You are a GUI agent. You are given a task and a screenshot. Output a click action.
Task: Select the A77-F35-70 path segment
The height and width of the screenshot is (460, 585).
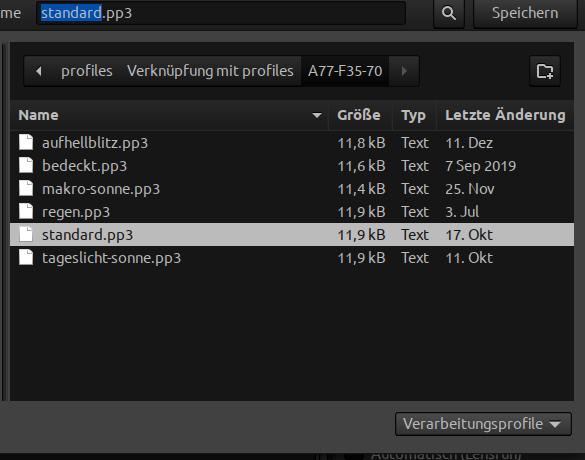[345, 71]
